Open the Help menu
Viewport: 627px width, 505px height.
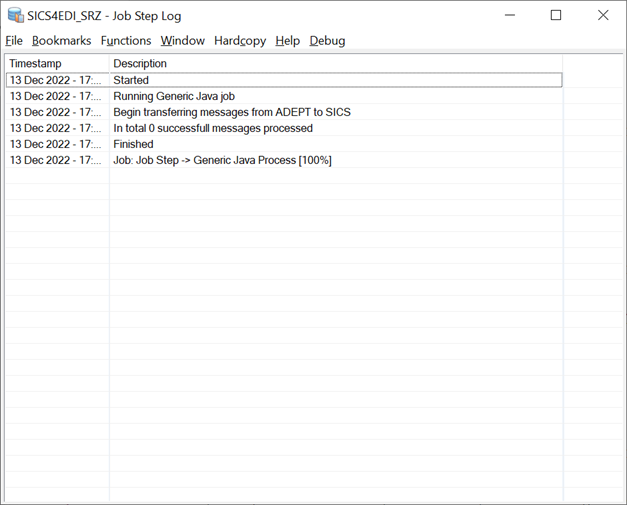[287, 41]
